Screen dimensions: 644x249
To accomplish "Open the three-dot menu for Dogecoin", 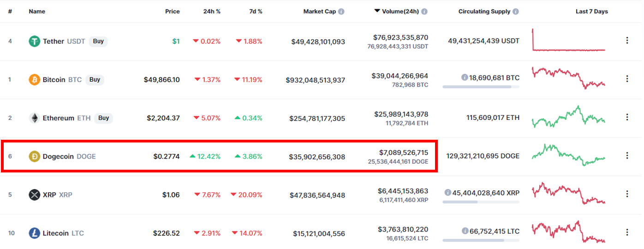I will point(627,155).
